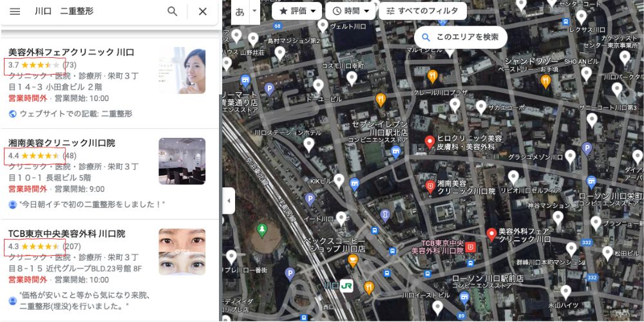The image size is (644, 322).
Task: Click the トーユービル map pin
Action: tap(319, 87)
